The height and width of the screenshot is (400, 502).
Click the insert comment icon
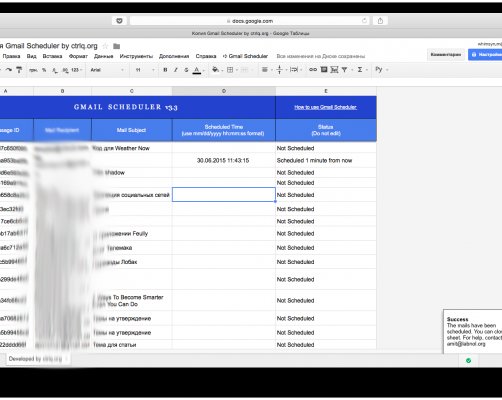[x=324, y=69]
